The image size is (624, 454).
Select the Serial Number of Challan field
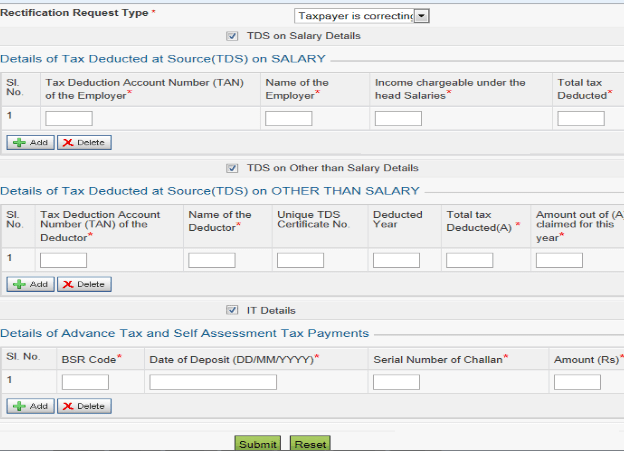click(x=396, y=382)
